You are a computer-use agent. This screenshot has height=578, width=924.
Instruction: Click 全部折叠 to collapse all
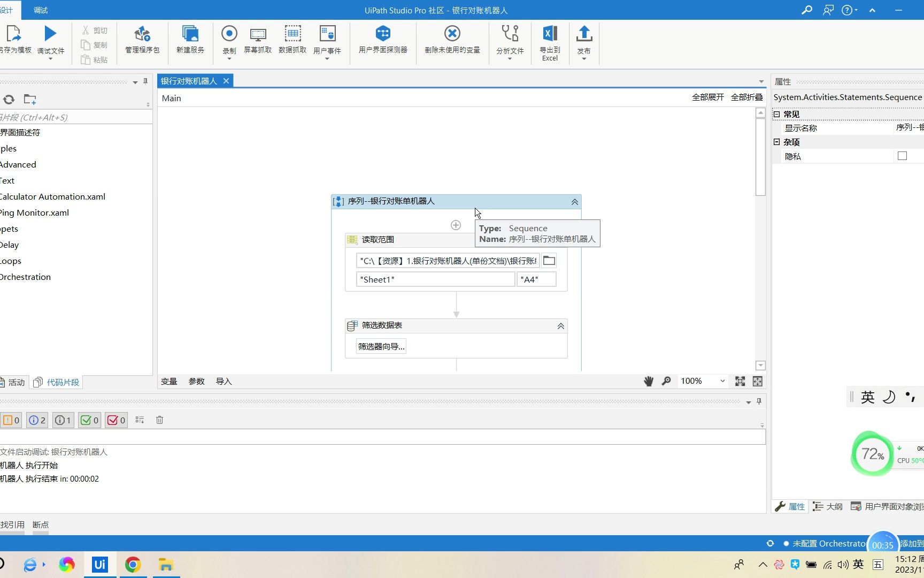coord(747,97)
